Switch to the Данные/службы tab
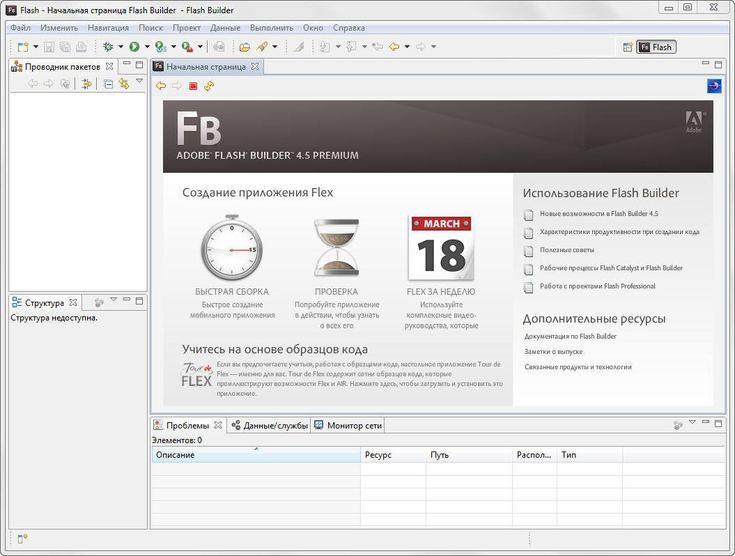Image resolution: width=735 pixels, height=556 pixels. click(270, 425)
